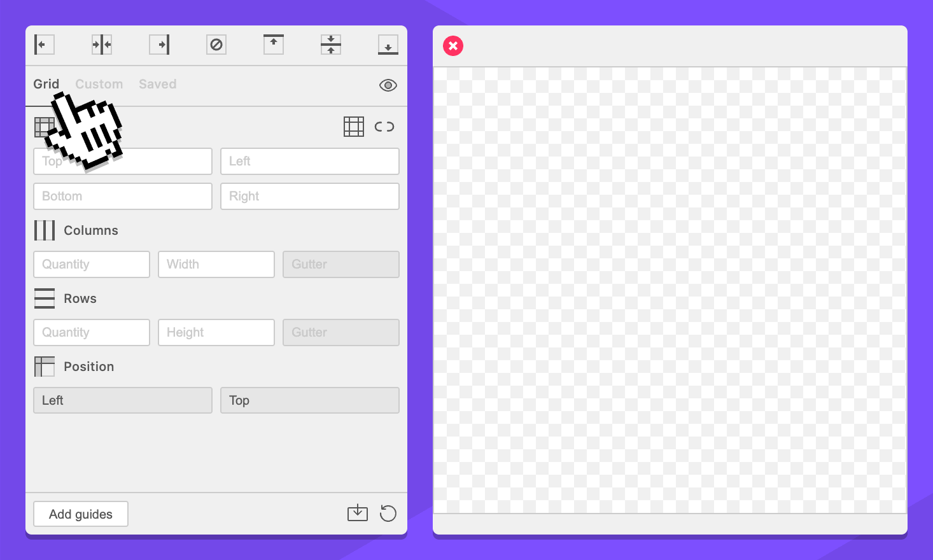Click the clear guides icon
The width and height of the screenshot is (933, 560).
pos(216,45)
